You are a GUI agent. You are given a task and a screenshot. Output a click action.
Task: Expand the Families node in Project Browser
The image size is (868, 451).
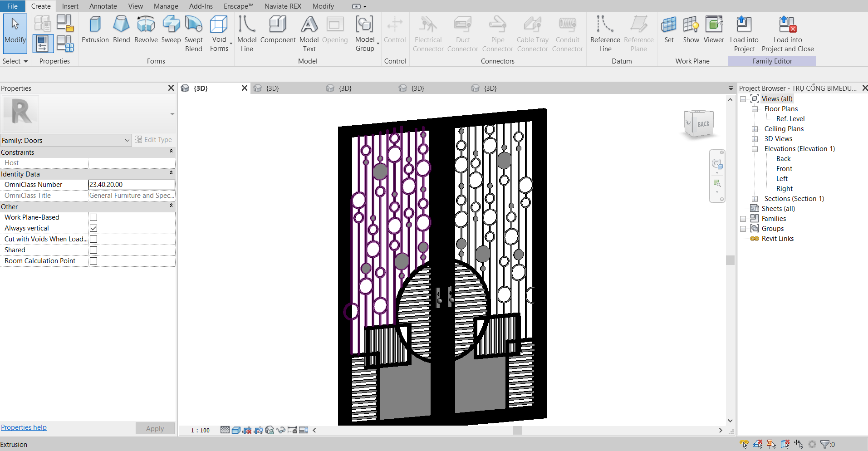(743, 219)
